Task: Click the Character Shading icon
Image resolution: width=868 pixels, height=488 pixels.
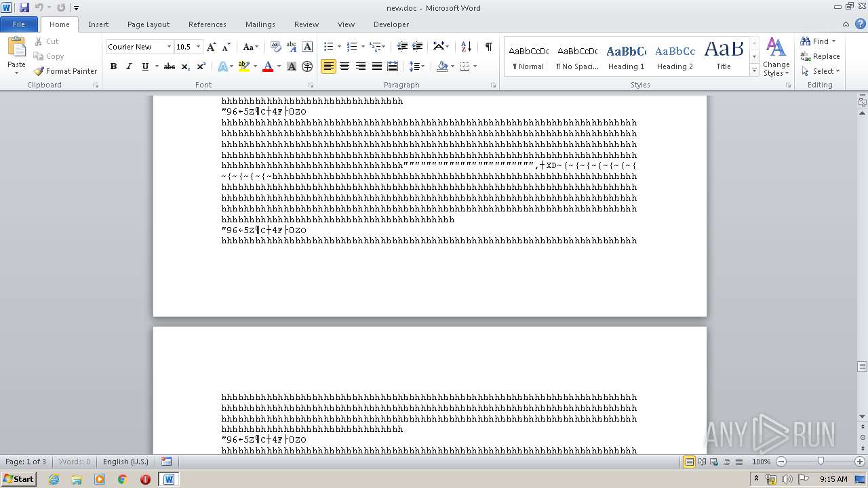Action: 292,66
